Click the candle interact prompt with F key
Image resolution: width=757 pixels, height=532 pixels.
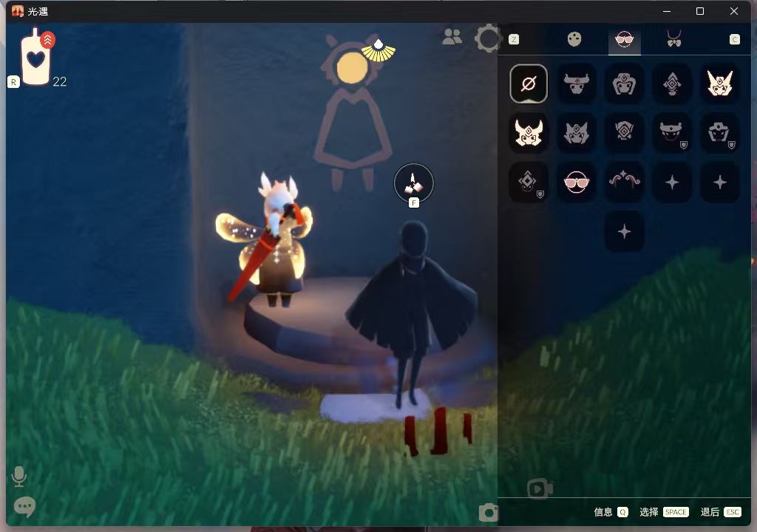tap(414, 183)
